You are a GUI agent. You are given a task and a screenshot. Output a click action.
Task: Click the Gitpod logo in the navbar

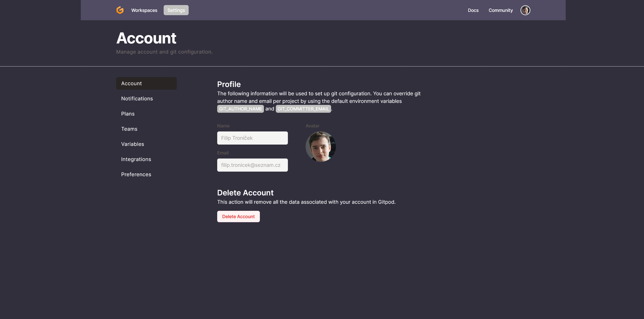(120, 10)
